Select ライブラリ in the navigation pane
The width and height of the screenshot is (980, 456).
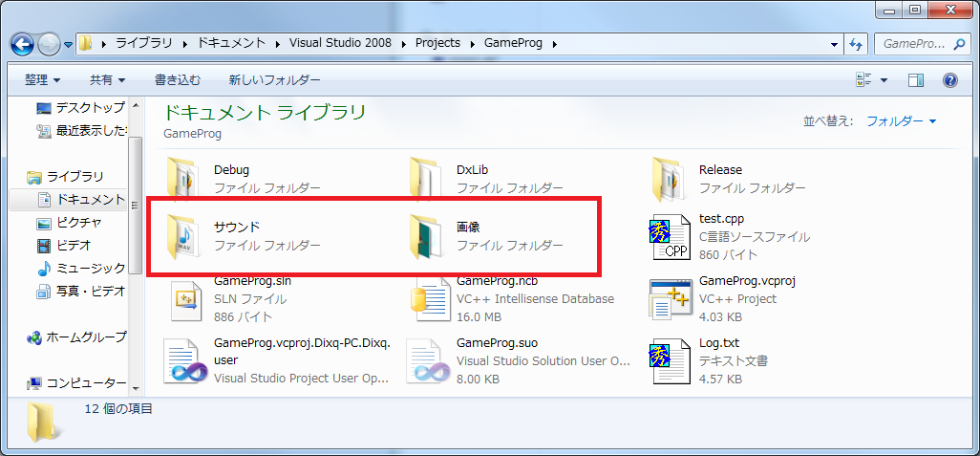(66, 177)
